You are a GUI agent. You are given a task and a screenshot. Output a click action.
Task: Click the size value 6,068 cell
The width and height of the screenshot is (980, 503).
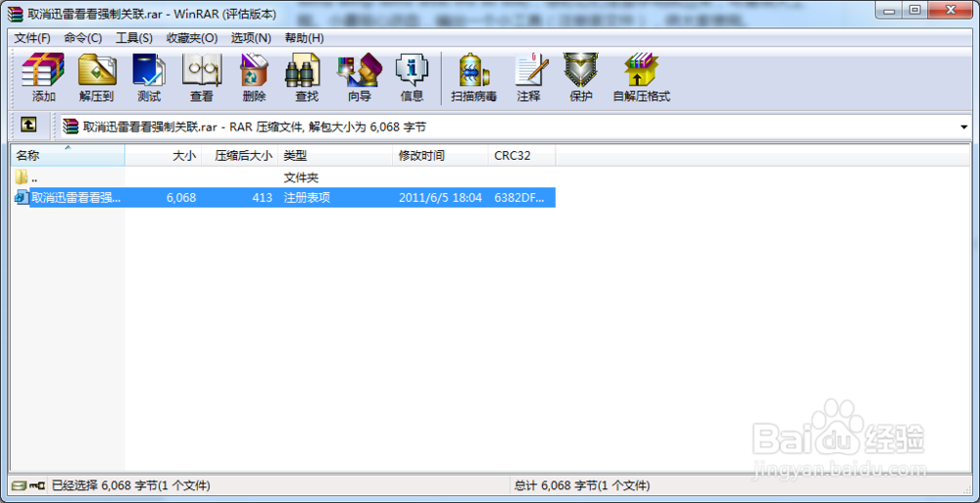click(x=181, y=198)
